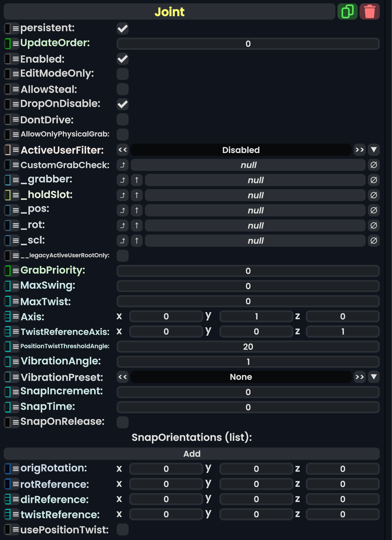Click the red trash delete icon
This screenshot has width=392, height=540.
coord(369,12)
